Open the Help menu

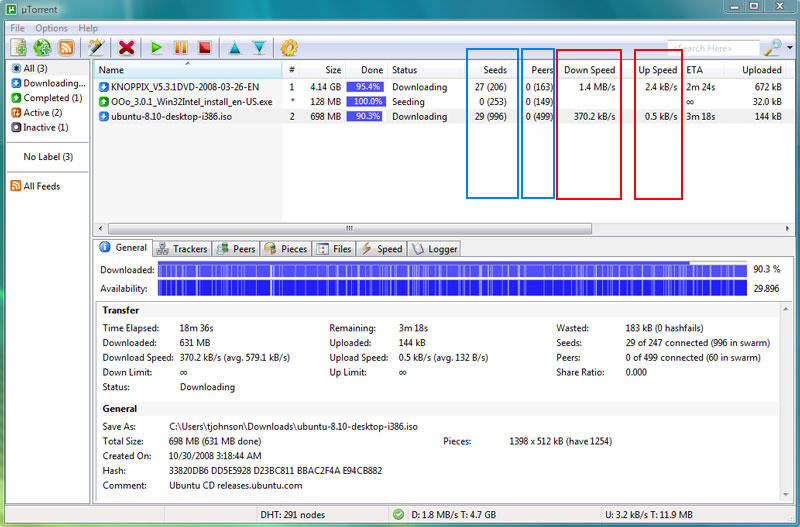(88, 28)
